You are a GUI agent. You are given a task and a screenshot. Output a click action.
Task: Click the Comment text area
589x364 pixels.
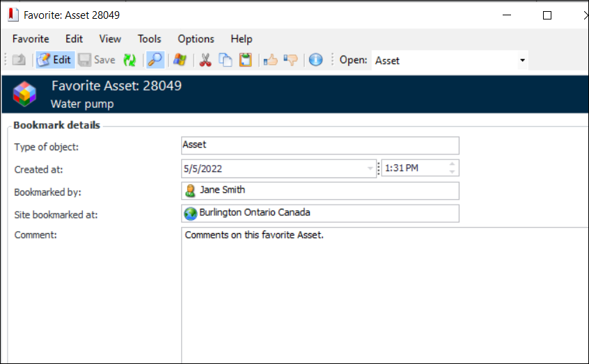pyautogui.click(x=383, y=292)
